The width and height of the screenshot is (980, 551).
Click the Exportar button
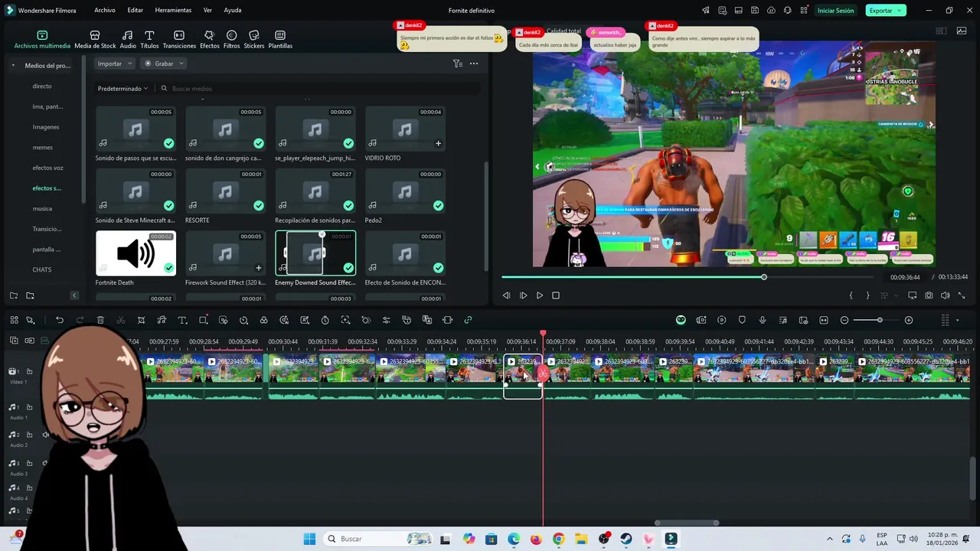click(x=886, y=11)
